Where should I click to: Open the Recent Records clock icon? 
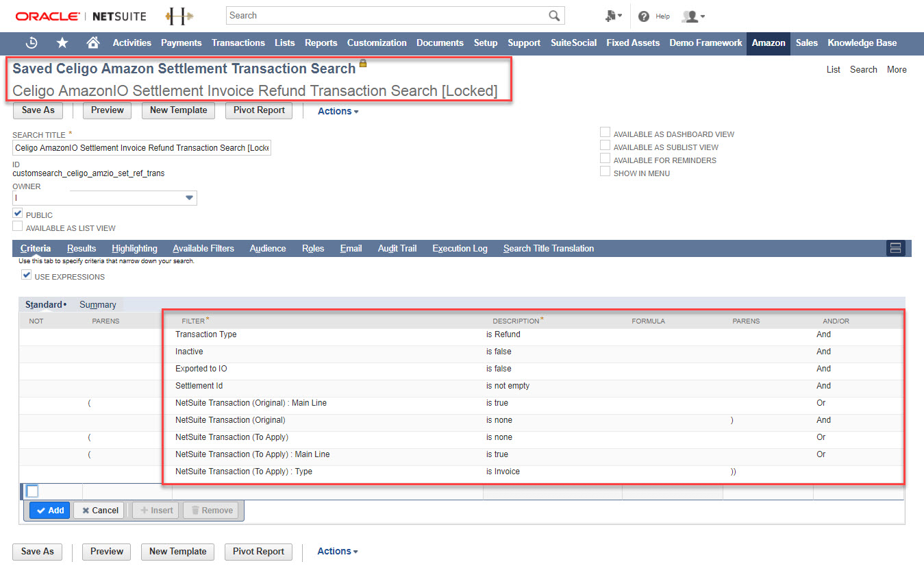[x=32, y=42]
